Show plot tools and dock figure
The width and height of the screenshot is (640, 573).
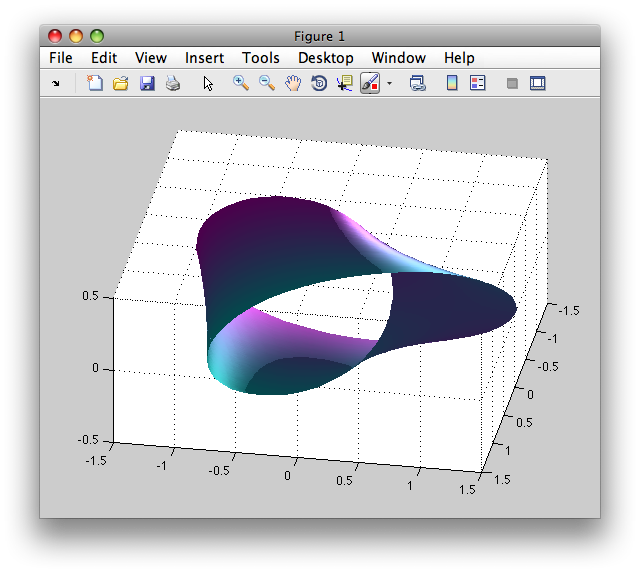538,83
